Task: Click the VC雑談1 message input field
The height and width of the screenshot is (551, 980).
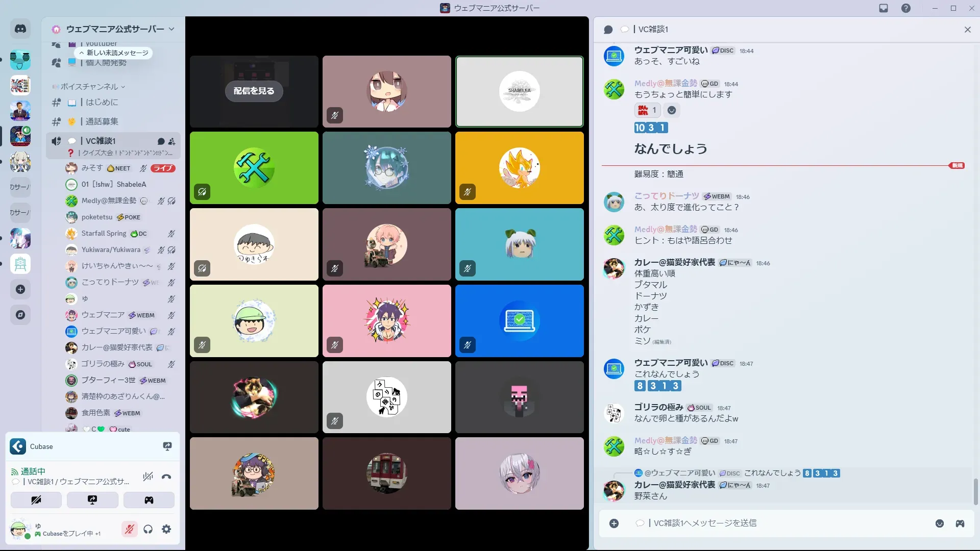Action: 766,523
